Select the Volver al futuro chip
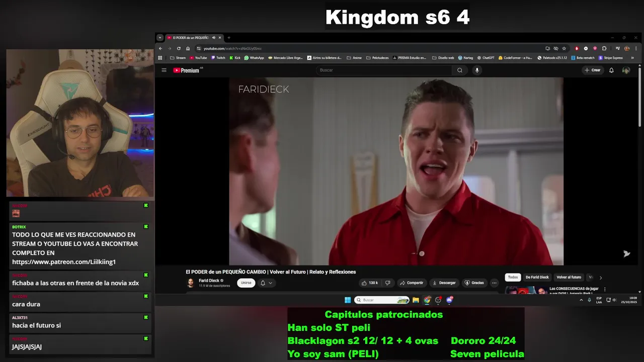 569,278
